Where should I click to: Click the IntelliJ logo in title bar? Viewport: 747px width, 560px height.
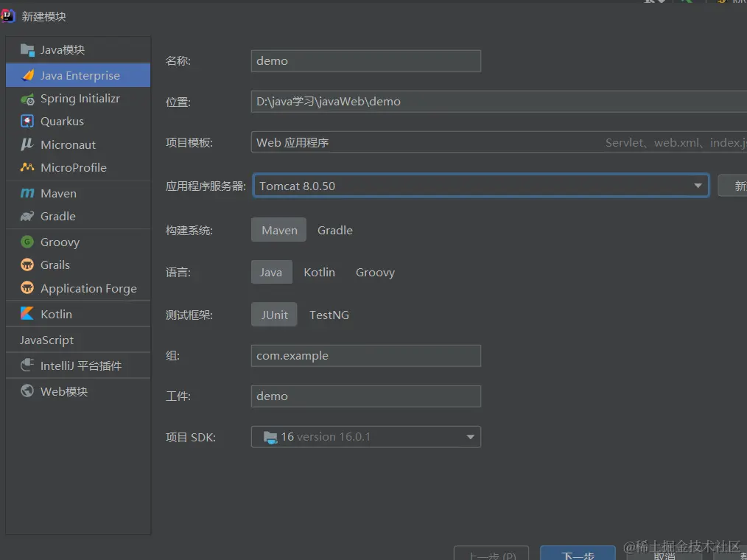7,16
